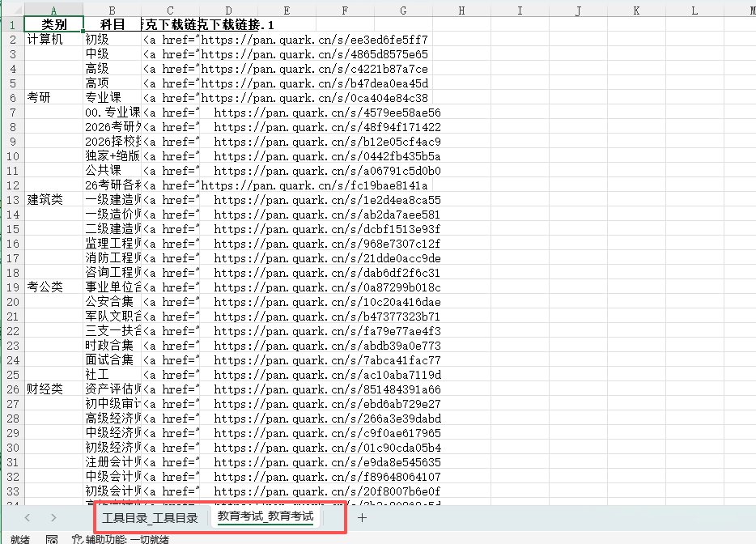Select column A header
756x544 pixels.
54,11
